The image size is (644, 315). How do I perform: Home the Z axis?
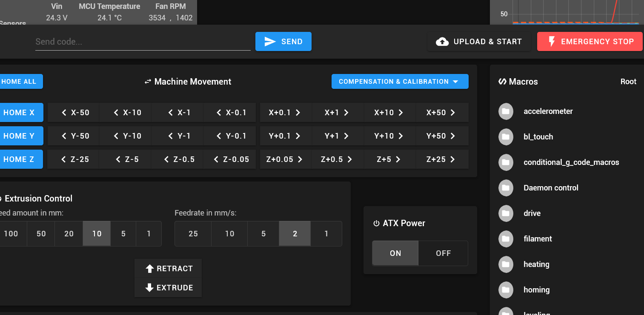click(x=20, y=159)
